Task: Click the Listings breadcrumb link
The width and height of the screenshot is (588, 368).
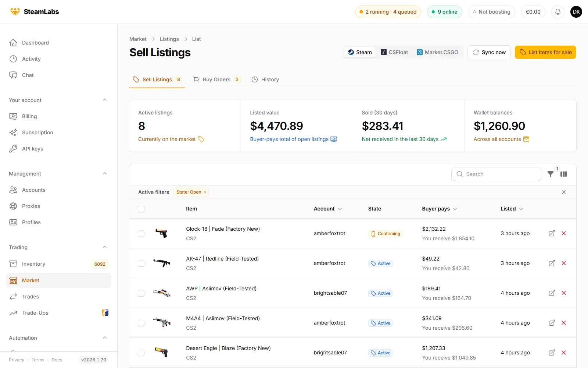Action: [x=169, y=39]
